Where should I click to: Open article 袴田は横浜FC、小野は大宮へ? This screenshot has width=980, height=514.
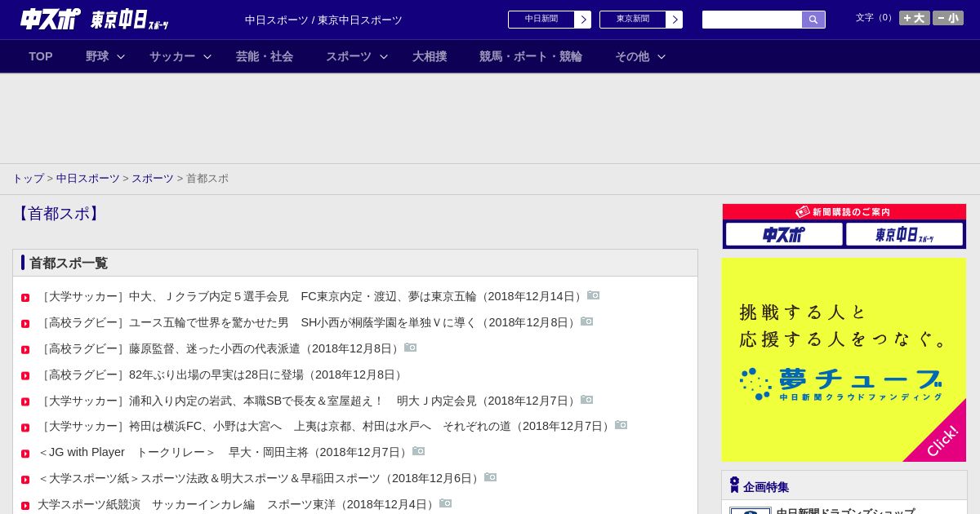click(x=326, y=426)
